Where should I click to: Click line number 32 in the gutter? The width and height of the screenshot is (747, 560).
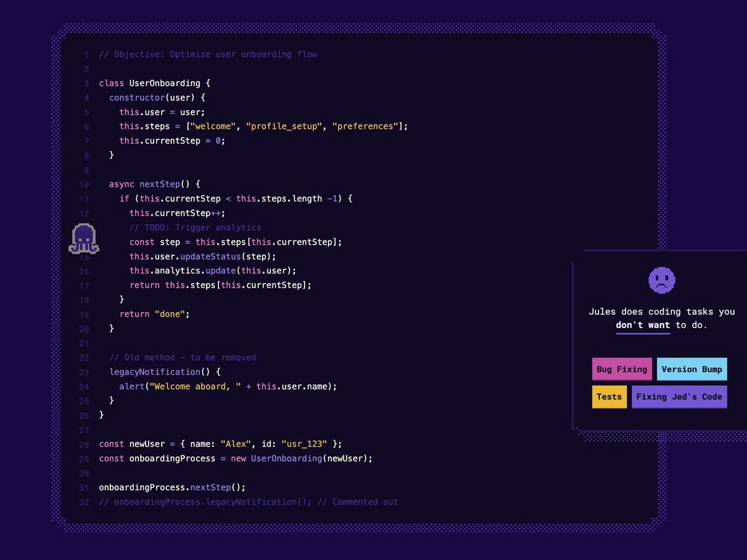[84, 503]
